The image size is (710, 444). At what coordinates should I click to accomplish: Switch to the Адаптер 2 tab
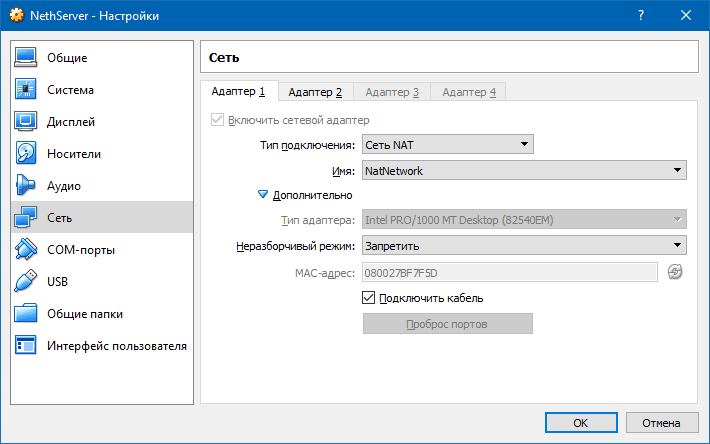click(x=315, y=92)
